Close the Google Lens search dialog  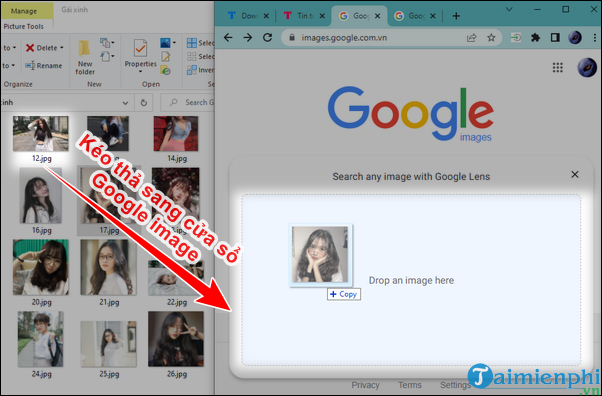[575, 174]
